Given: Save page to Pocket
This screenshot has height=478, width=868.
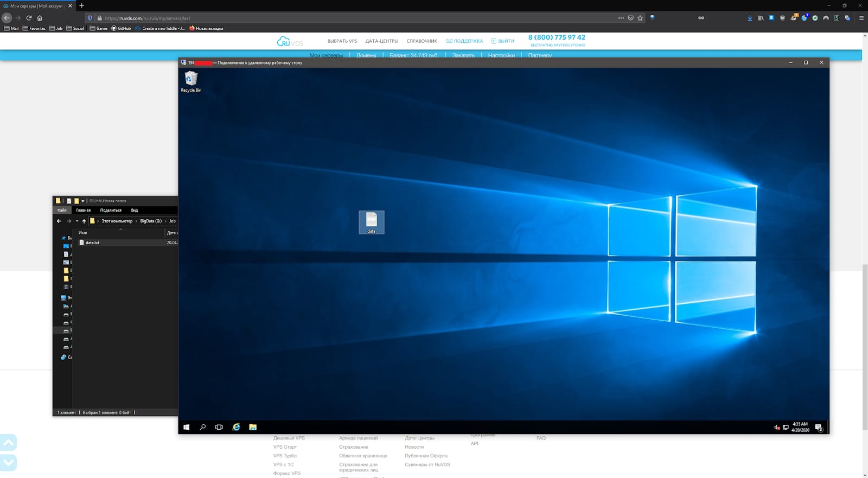Looking at the screenshot, I should pyautogui.click(x=630, y=18).
